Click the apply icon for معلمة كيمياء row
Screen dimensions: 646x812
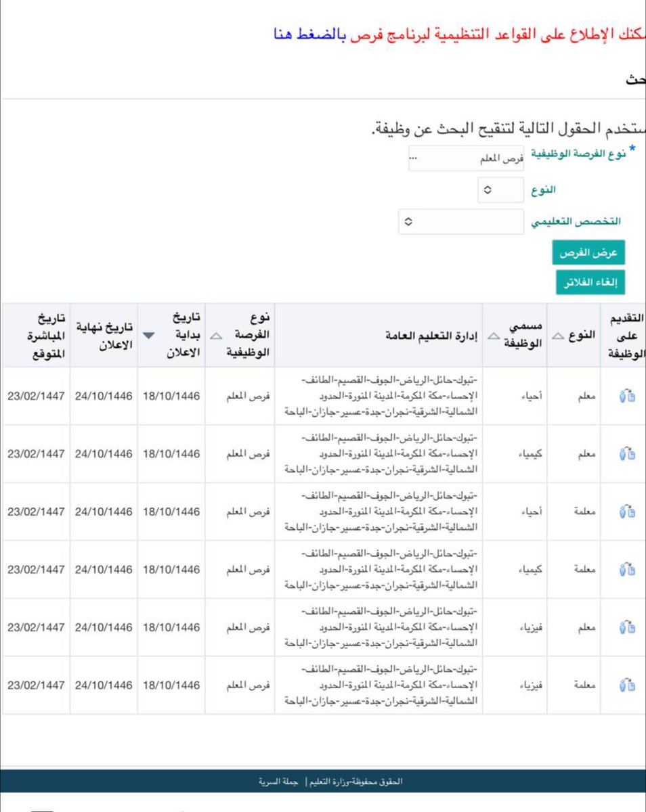(x=627, y=570)
